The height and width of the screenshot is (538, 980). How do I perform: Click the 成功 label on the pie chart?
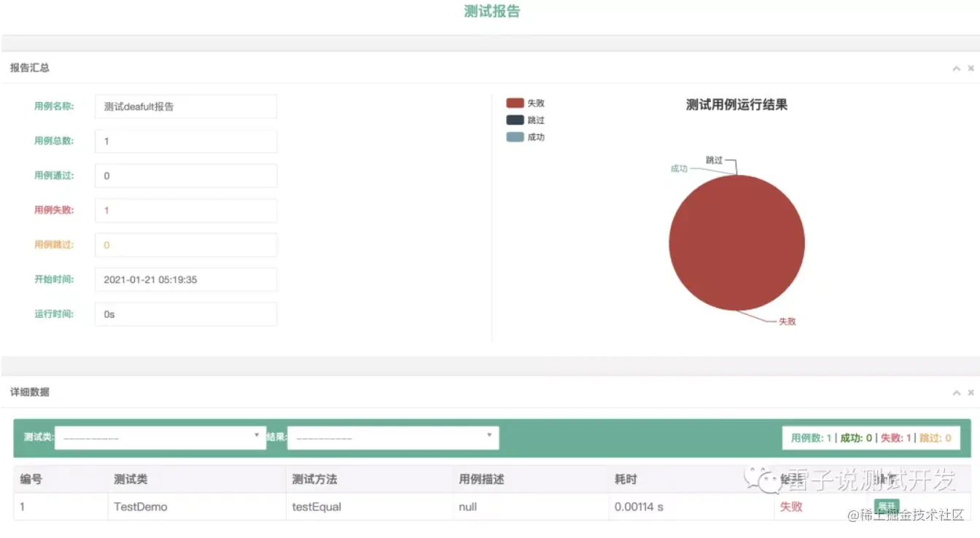[x=679, y=168]
